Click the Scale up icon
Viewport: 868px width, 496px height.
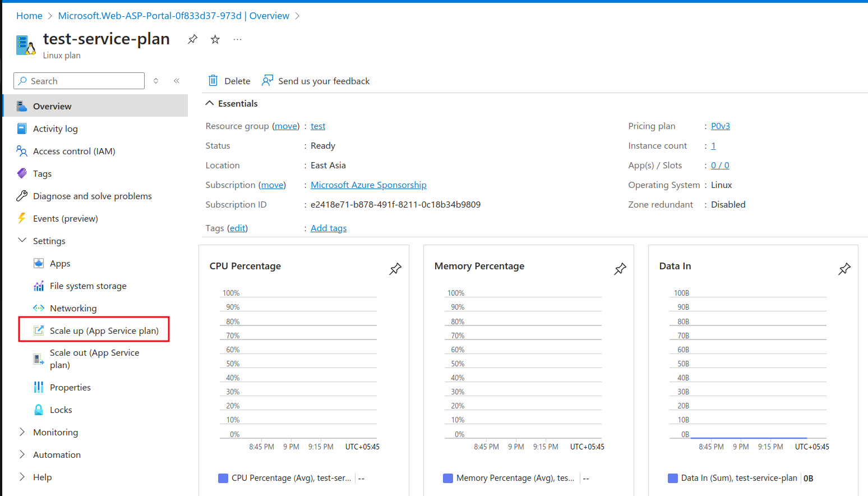[39, 330]
